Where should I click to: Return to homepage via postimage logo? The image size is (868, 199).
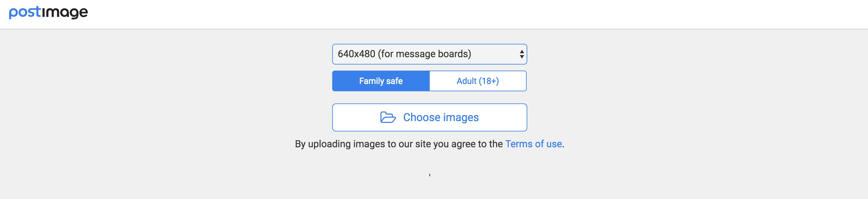click(x=48, y=12)
